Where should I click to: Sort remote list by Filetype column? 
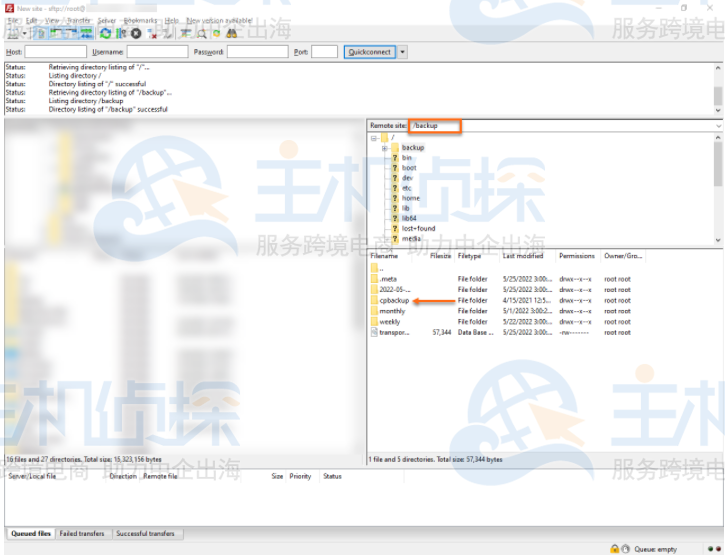click(477, 256)
